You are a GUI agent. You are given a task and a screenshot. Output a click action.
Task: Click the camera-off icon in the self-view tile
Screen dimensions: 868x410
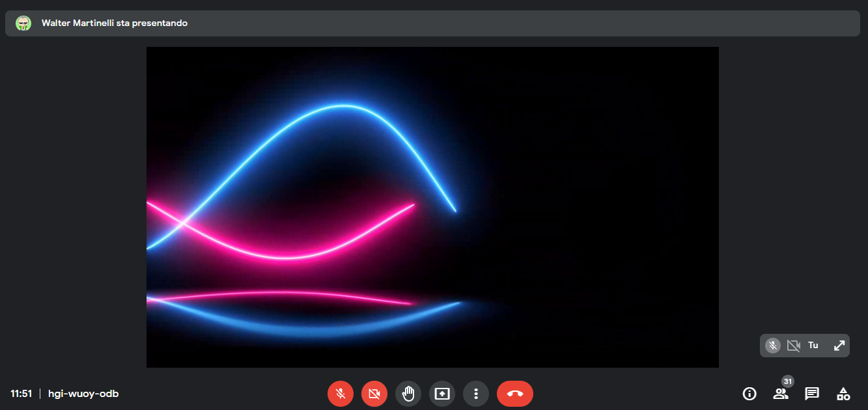point(793,346)
